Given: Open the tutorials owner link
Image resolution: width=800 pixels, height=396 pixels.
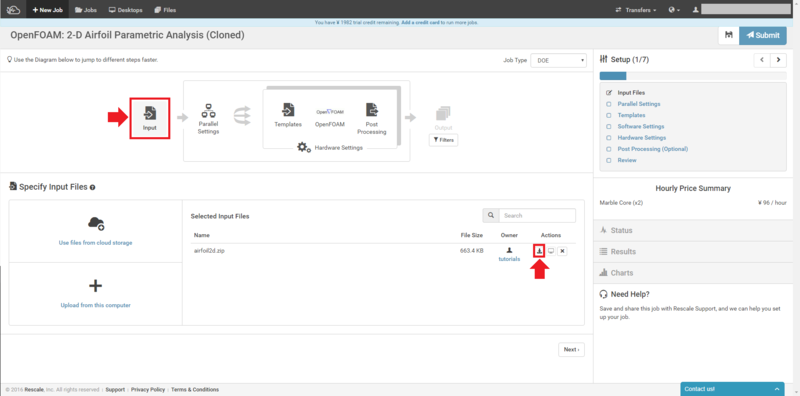Looking at the screenshot, I should [509, 259].
